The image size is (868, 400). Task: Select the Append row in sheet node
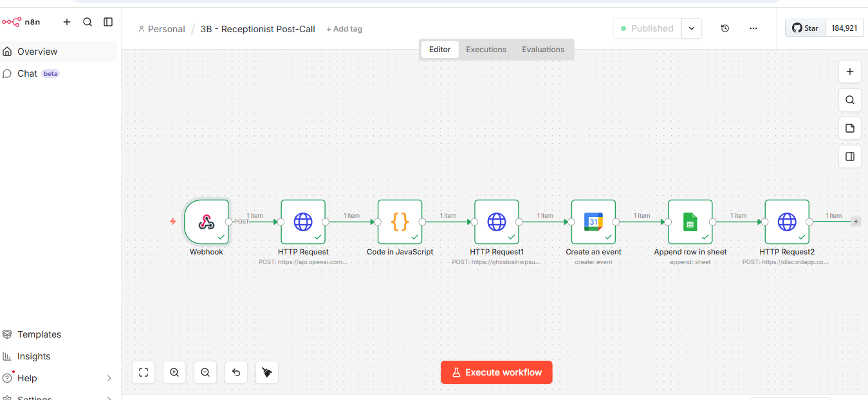tap(690, 222)
